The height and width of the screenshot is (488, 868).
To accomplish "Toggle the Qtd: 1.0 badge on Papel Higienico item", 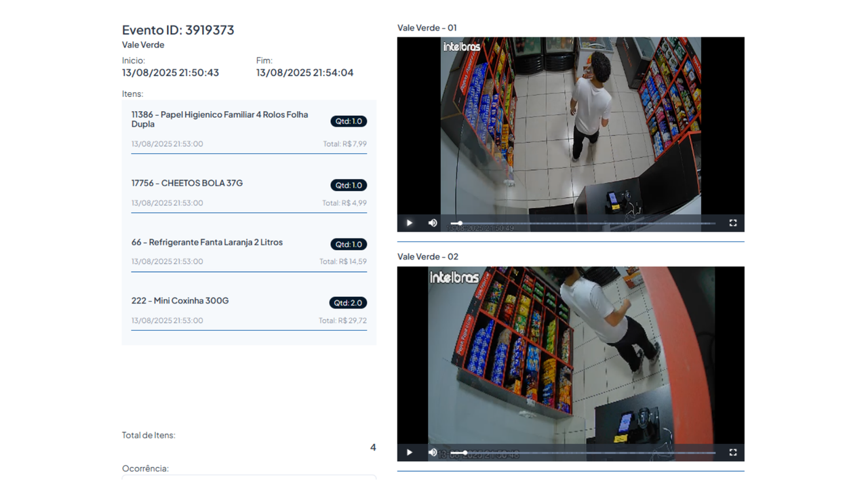I will pos(348,121).
